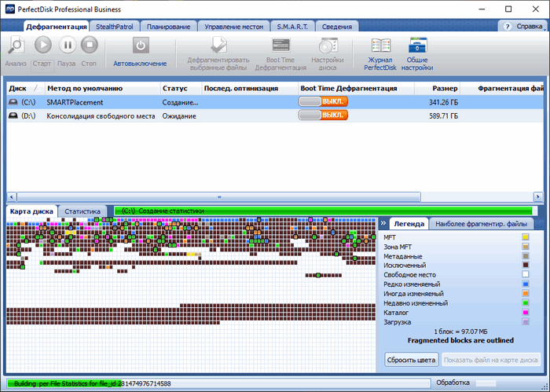The width and height of the screenshot is (550, 392).
Task: Switch to the Дефрагментация tab
Action: [x=56, y=27]
